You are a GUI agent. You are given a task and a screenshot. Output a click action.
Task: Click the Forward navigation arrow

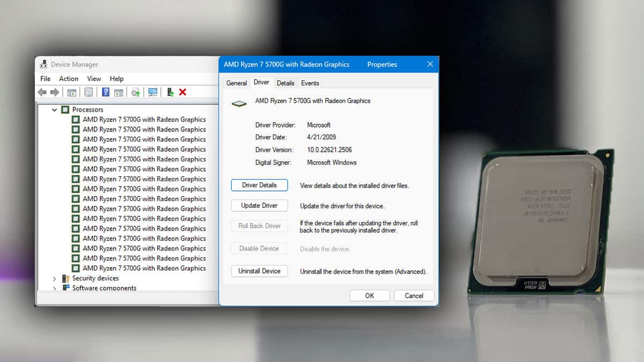click(x=54, y=92)
